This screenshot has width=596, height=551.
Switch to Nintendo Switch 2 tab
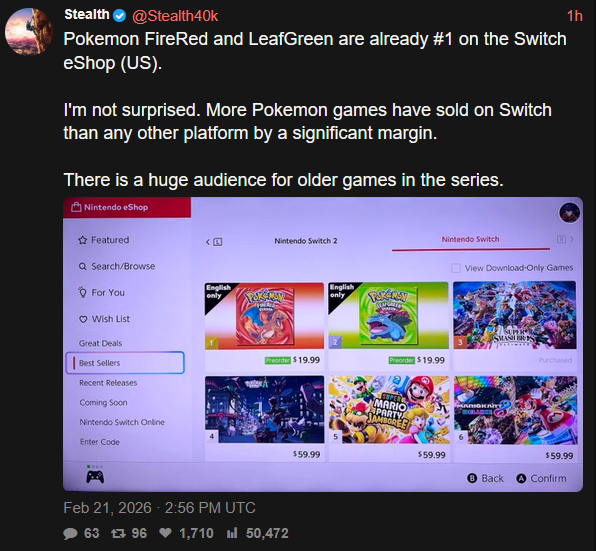pyautogui.click(x=306, y=241)
